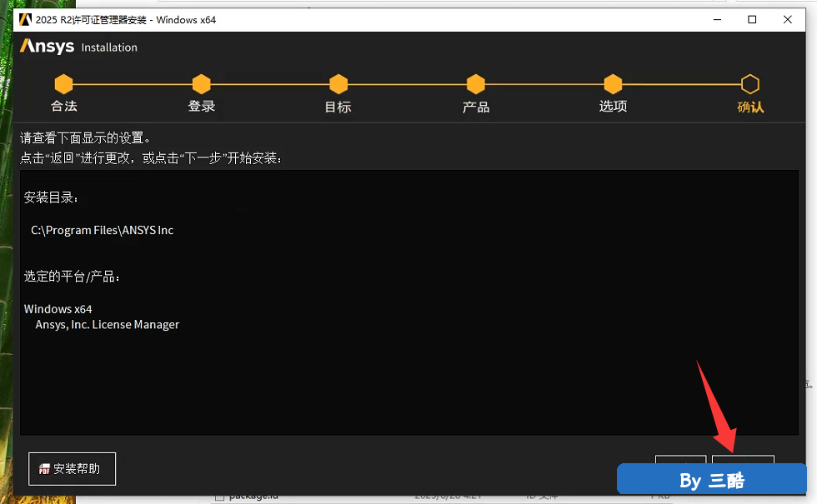Viewport: 817px width, 504px height.
Task: Click the Ansys, Inc. License Manager line
Action: point(108,324)
